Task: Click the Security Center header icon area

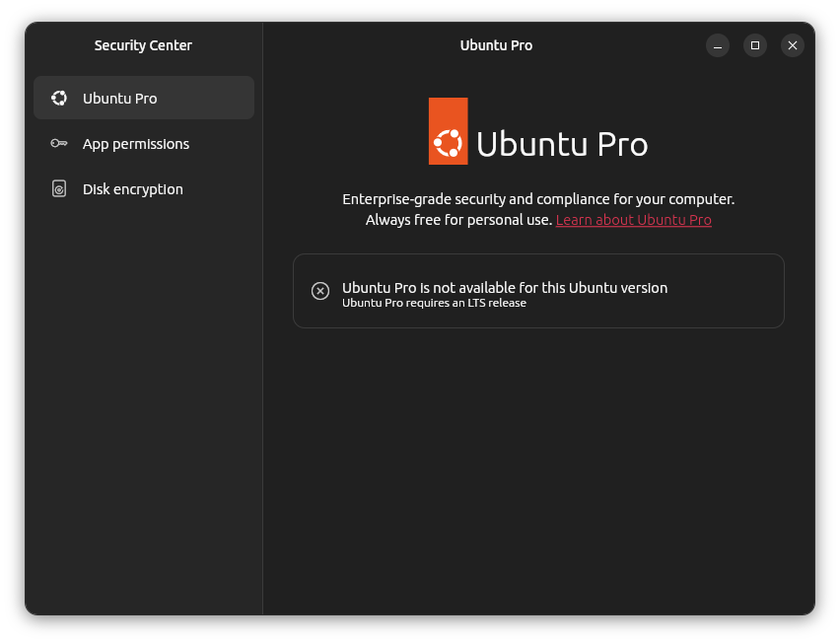Action: (x=142, y=45)
